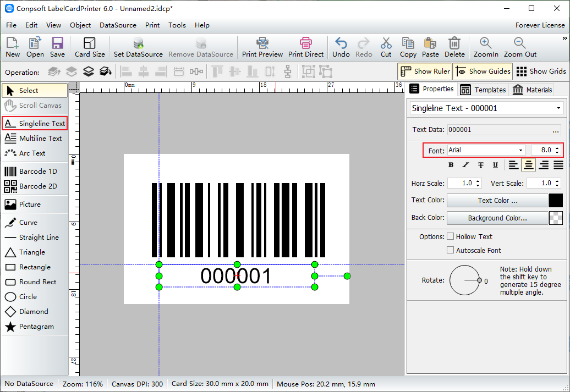Select the Barcode 1D tool

[35, 171]
